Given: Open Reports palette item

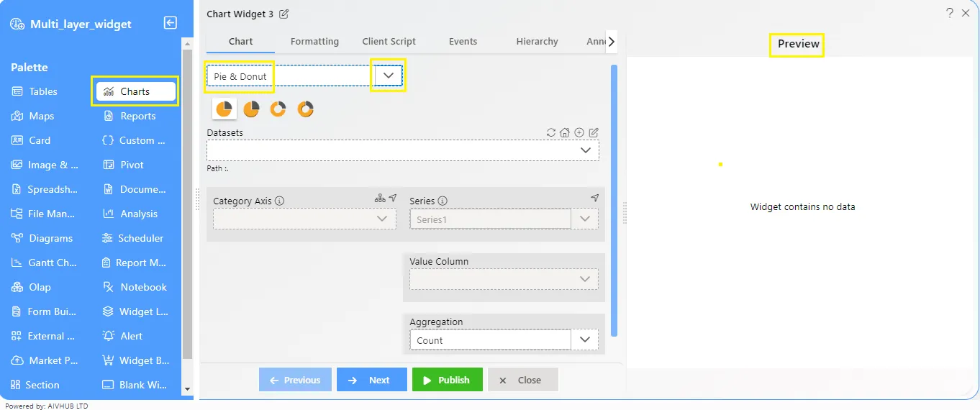Looking at the screenshot, I should 129,116.
